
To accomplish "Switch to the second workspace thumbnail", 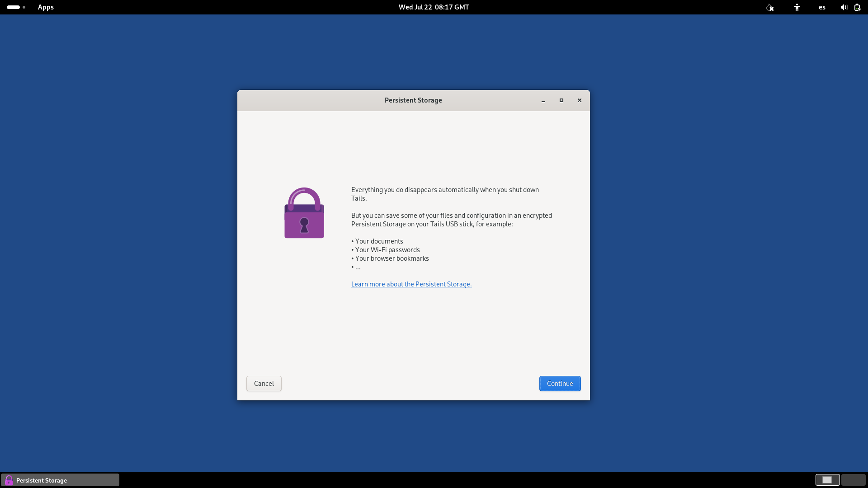I will click(853, 480).
